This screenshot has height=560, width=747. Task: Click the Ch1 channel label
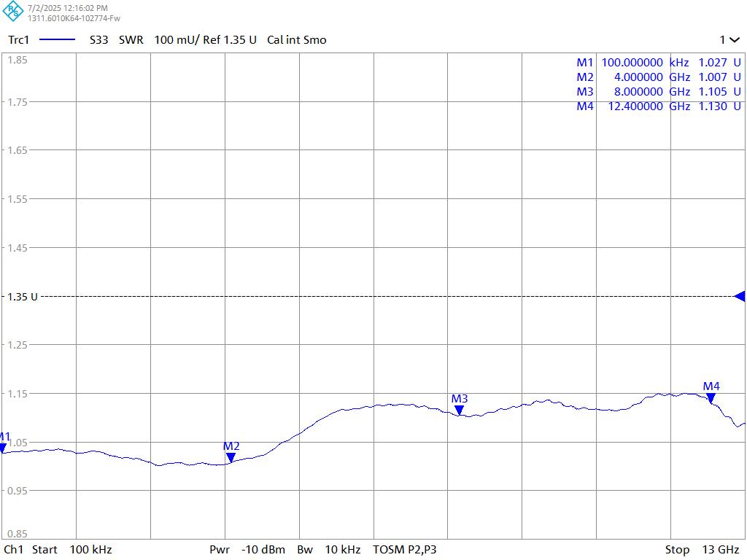click(14, 549)
